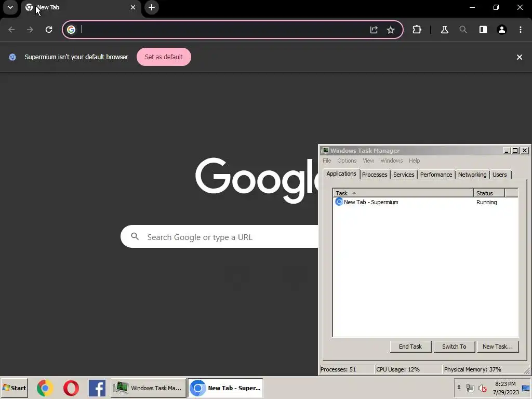Open the Extensions puzzle icon
The height and width of the screenshot is (399, 532).
(x=417, y=30)
